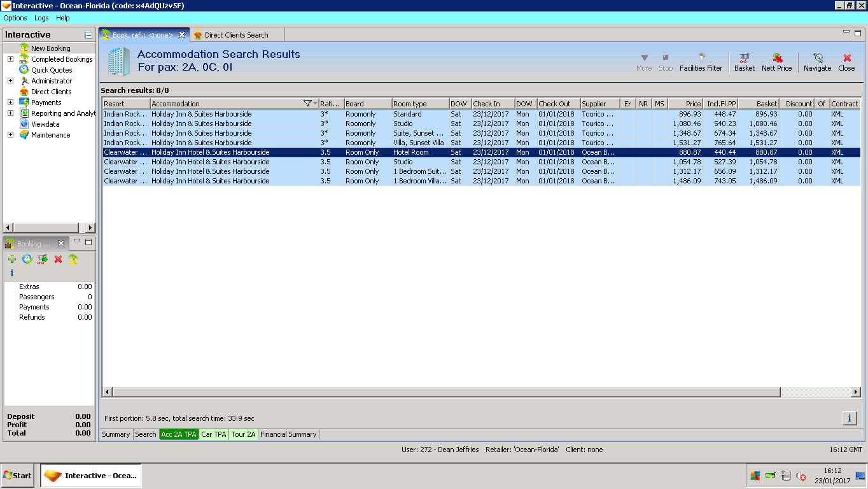
Task: Click palm tree icon in Booking panel toolbar
Action: [x=73, y=259]
